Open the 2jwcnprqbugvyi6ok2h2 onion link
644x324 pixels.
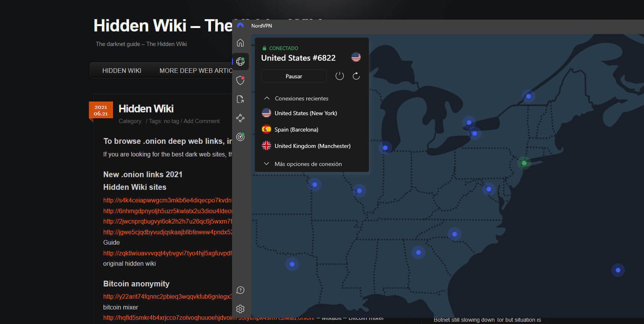pyautogui.click(x=167, y=221)
